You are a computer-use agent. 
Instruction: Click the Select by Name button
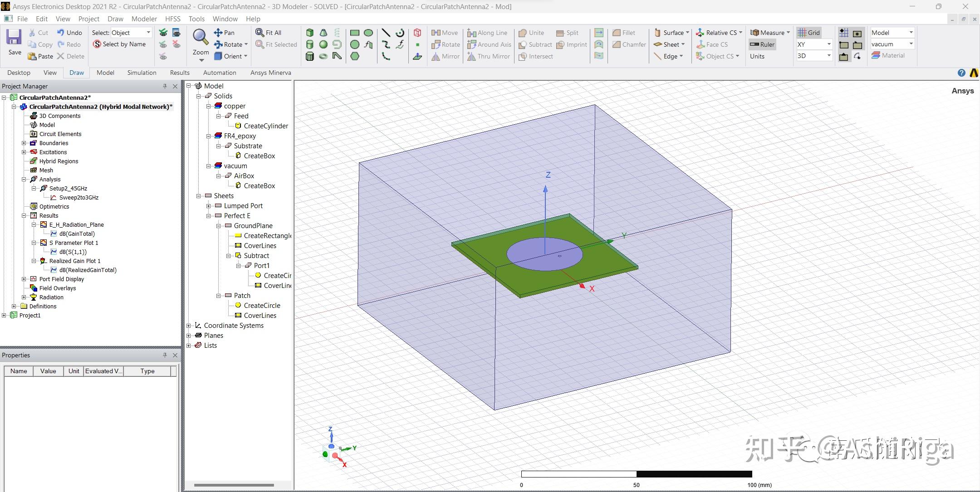[x=120, y=44]
